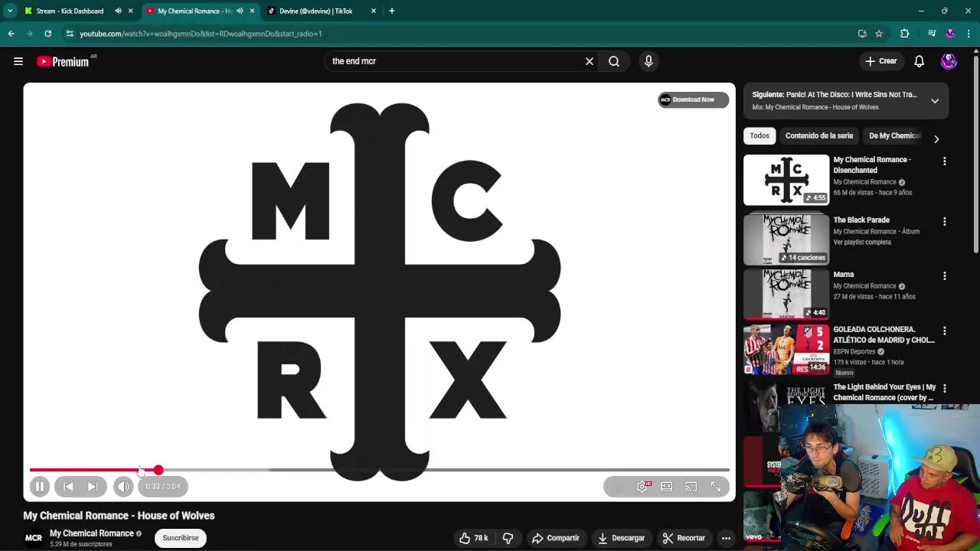Like the video with 78 k likes

click(474, 538)
